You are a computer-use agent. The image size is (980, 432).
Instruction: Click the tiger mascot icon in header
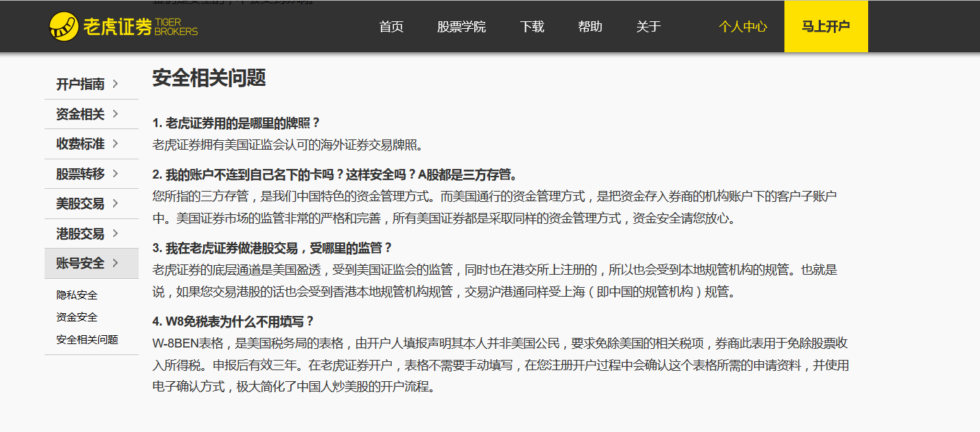tap(64, 25)
